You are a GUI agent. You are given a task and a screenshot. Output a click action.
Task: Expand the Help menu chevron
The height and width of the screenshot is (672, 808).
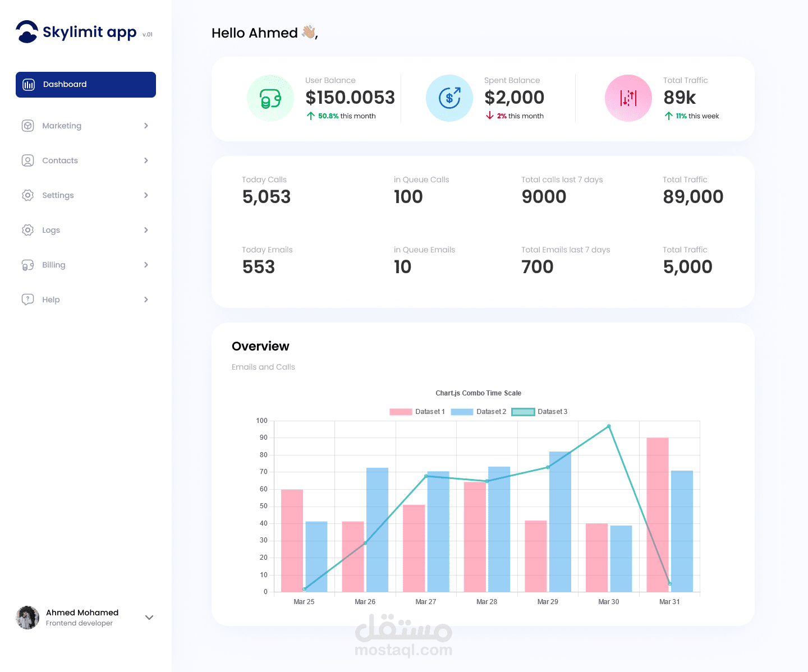pos(146,300)
